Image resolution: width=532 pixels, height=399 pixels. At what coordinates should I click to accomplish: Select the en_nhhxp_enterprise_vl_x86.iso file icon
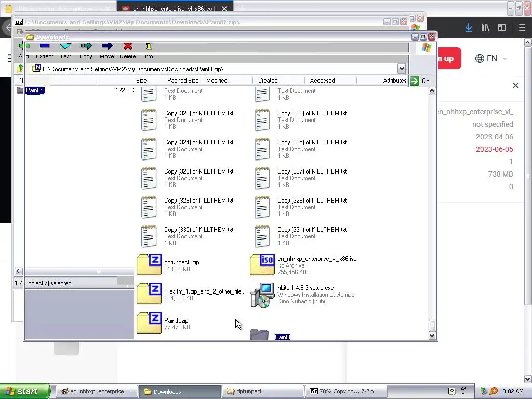(x=262, y=264)
